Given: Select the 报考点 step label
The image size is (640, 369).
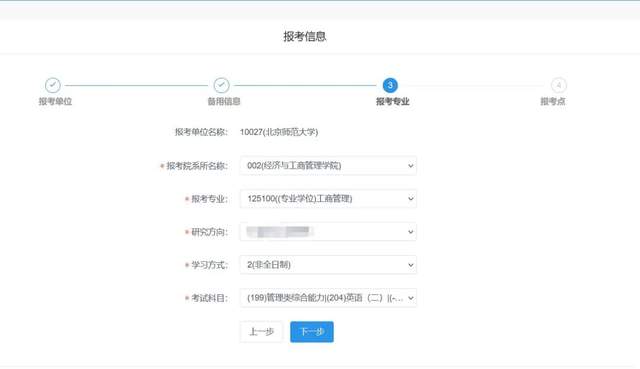Looking at the screenshot, I should 553,102.
